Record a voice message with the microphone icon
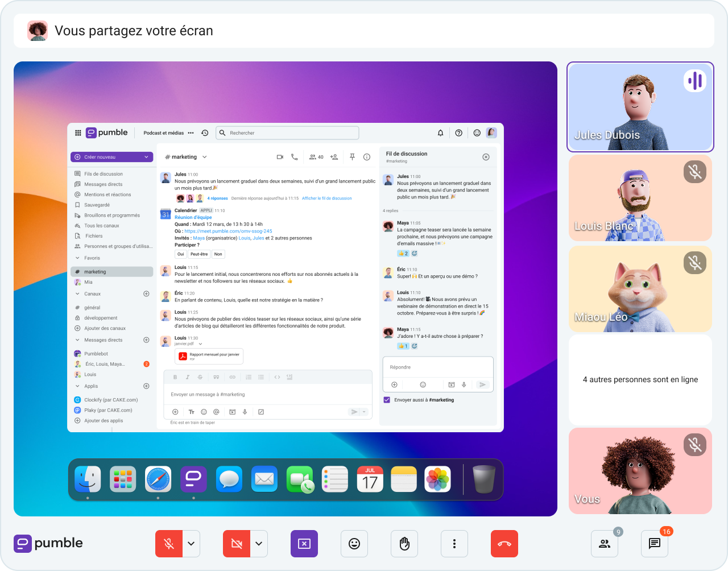This screenshot has height=571, width=728. click(245, 411)
